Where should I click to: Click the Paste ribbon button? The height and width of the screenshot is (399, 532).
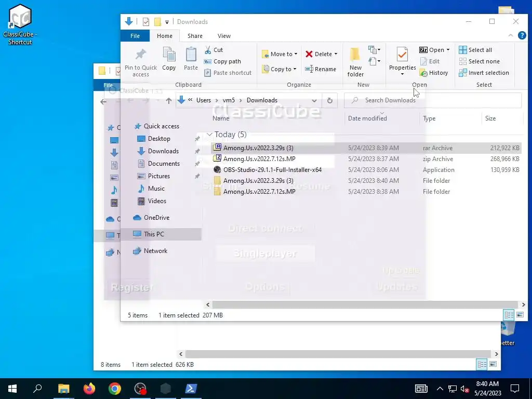point(191,59)
